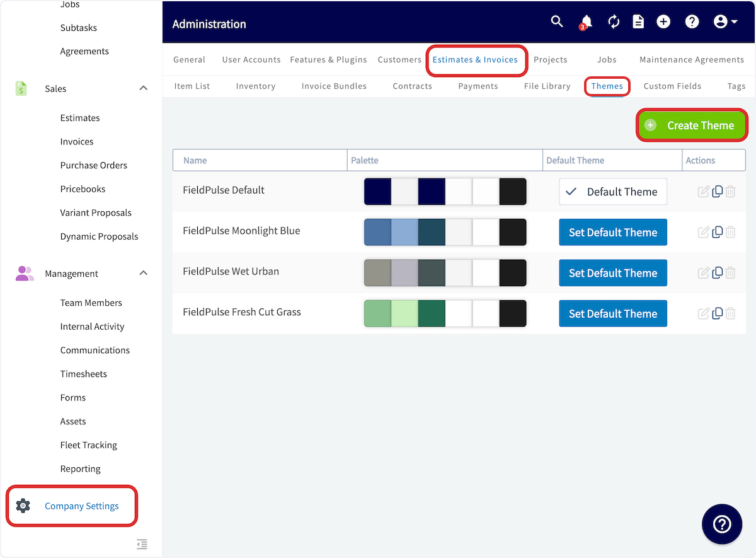Duplicate the FieldPulse Wet Urban theme
The height and width of the screenshot is (558, 756).
point(717,273)
